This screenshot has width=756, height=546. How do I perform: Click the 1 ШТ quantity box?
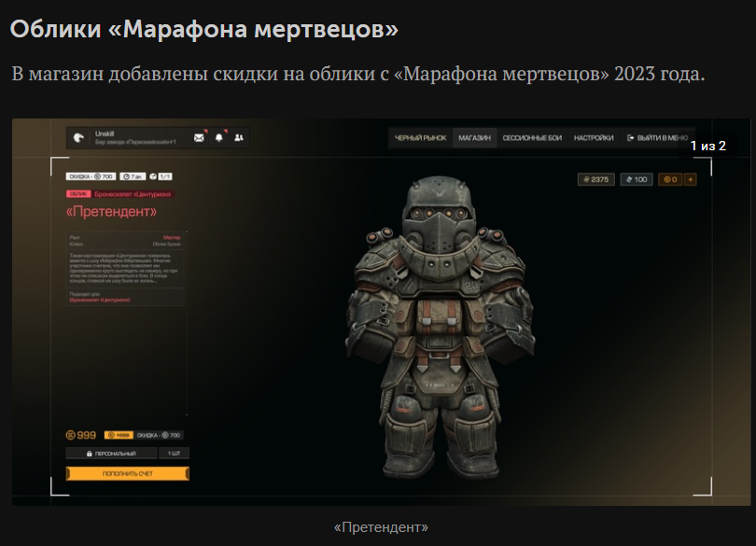174,454
